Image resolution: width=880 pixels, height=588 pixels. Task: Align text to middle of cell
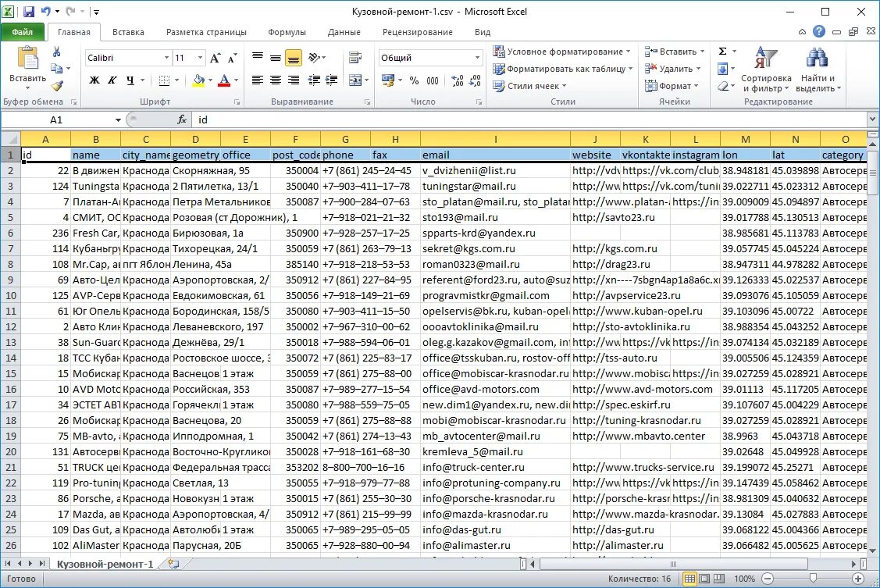[276, 57]
